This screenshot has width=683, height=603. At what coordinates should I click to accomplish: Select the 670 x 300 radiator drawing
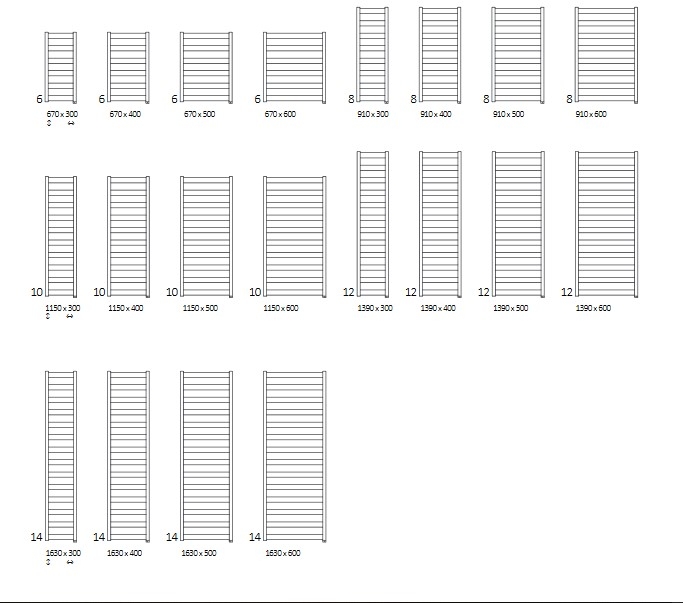pos(61,68)
